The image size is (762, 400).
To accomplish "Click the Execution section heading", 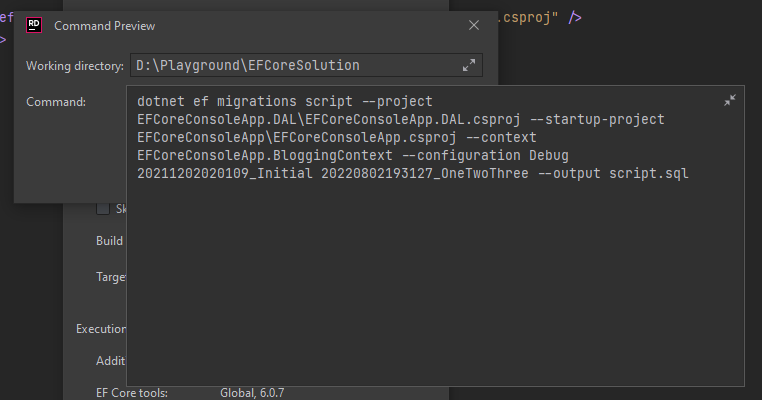I will [x=100, y=328].
